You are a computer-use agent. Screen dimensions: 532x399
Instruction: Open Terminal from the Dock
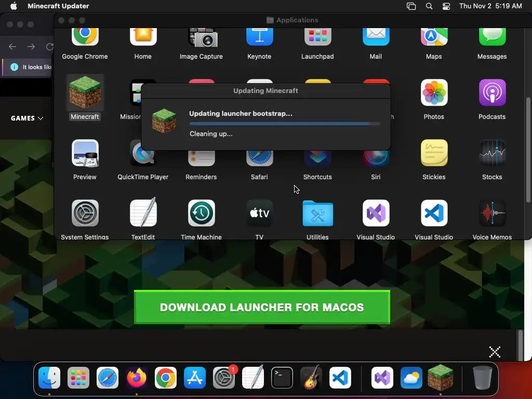[282, 378]
